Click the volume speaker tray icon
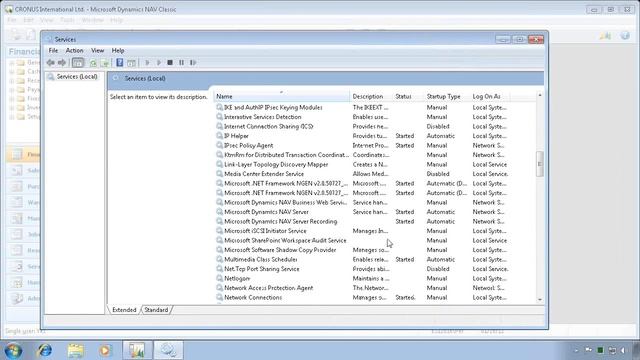The height and width of the screenshot is (360, 640). tap(624, 350)
